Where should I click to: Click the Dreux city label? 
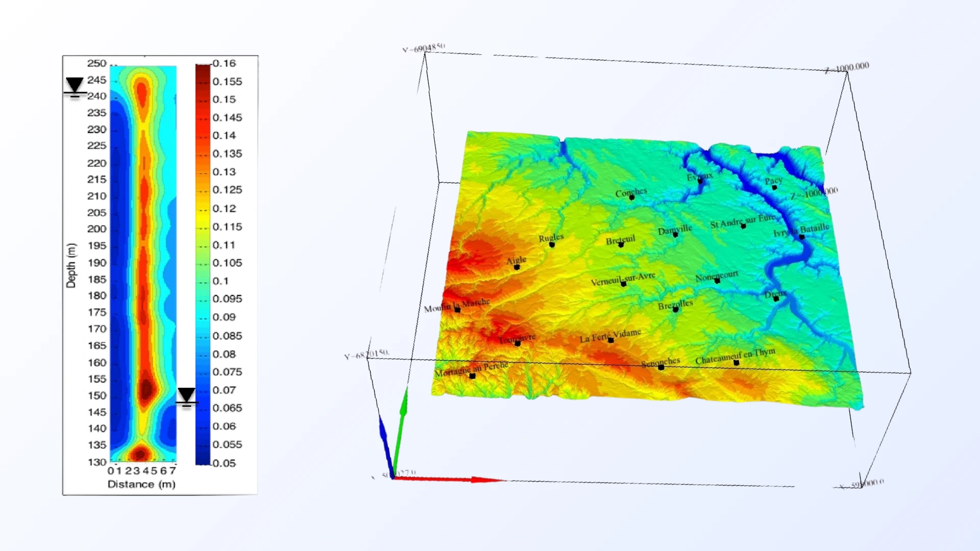[775, 294]
